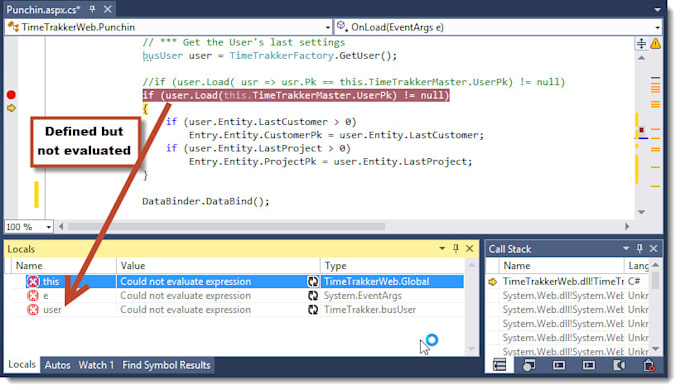This screenshot has width=680, height=390.
Task: Pin the Punchin.aspx.cs document tab
Action: click(92, 9)
